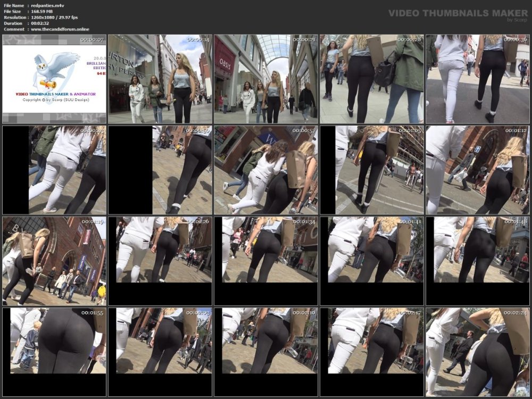Select the duration value "00:02:32"
Image resolution: width=532 pixels, height=399 pixels.
(x=40, y=23)
